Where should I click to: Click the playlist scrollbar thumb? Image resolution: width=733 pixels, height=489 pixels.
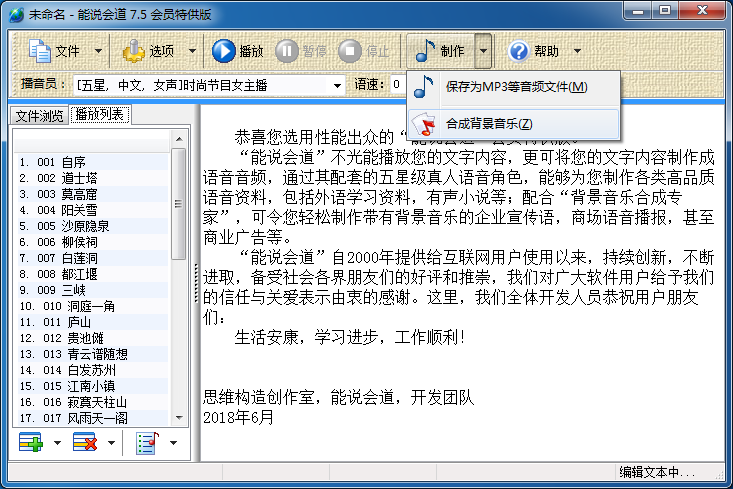tap(179, 204)
